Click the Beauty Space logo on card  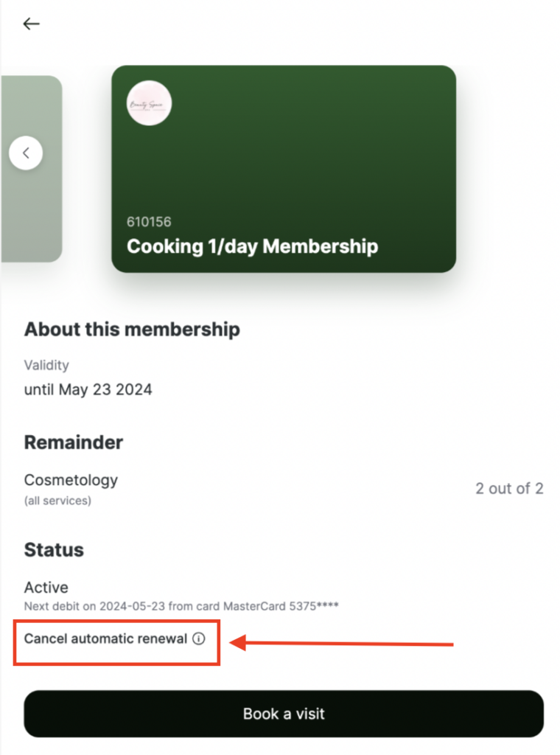[150, 103]
